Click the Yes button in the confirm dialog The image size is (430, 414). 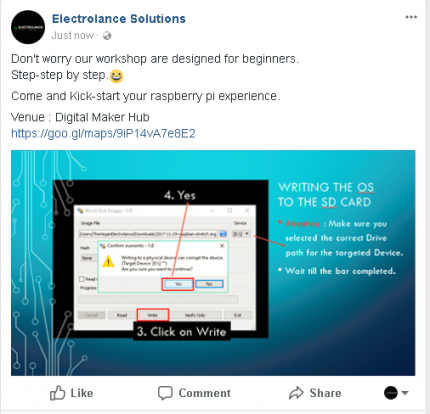coord(178,284)
